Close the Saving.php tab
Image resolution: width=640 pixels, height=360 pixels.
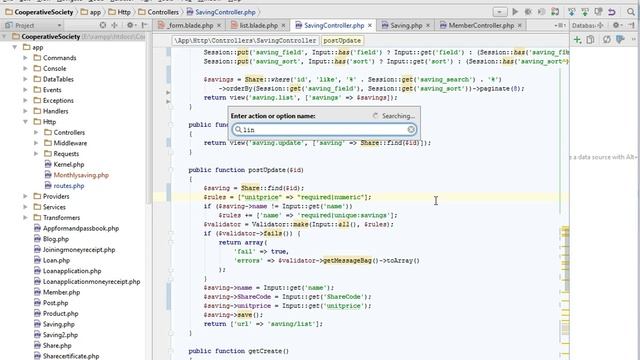pyautogui.click(x=428, y=25)
